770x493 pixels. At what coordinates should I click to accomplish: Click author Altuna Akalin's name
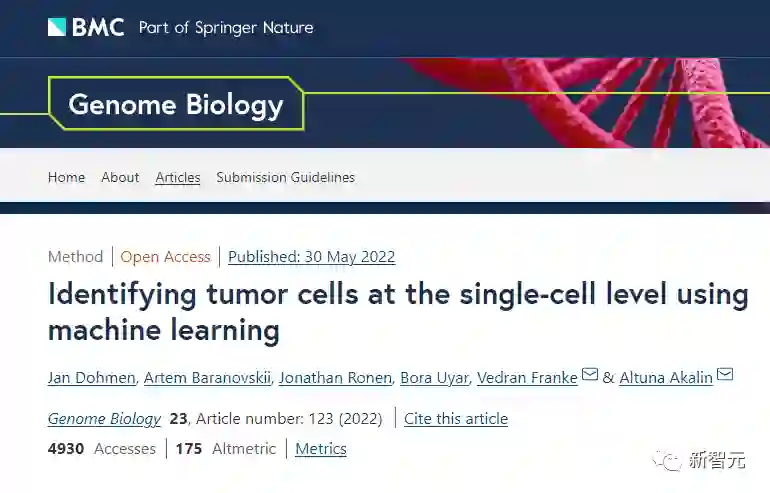(x=666, y=377)
